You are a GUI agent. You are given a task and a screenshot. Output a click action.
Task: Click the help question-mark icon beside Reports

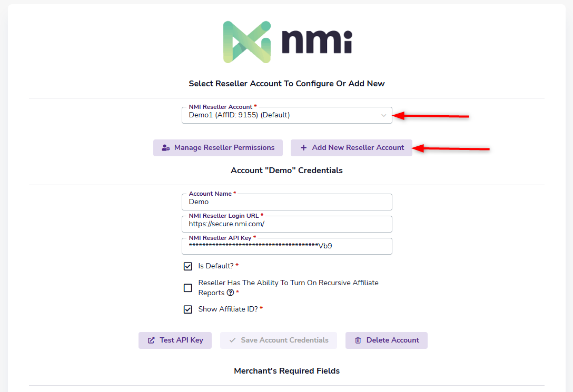coord(230,293)
